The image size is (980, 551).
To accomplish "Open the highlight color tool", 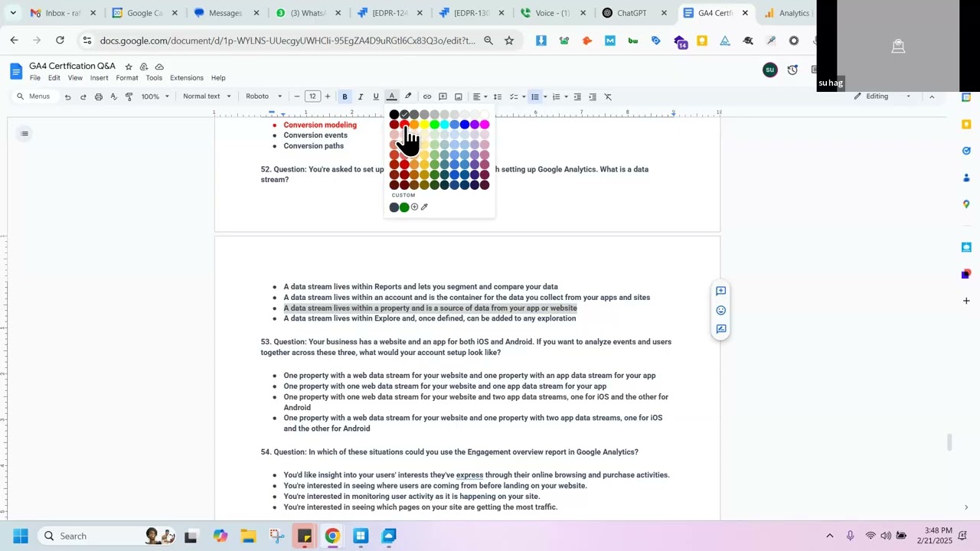I will [x=408, y=96].
